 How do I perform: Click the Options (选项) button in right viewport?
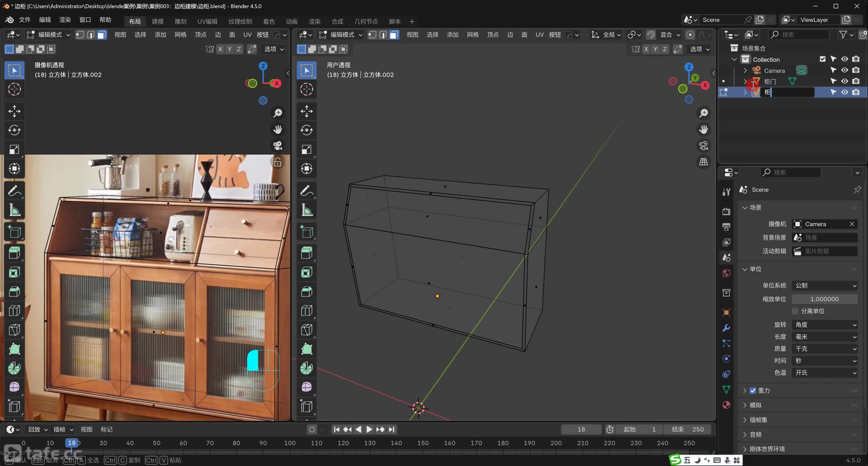pyautogui.click(x=699, y=49)
